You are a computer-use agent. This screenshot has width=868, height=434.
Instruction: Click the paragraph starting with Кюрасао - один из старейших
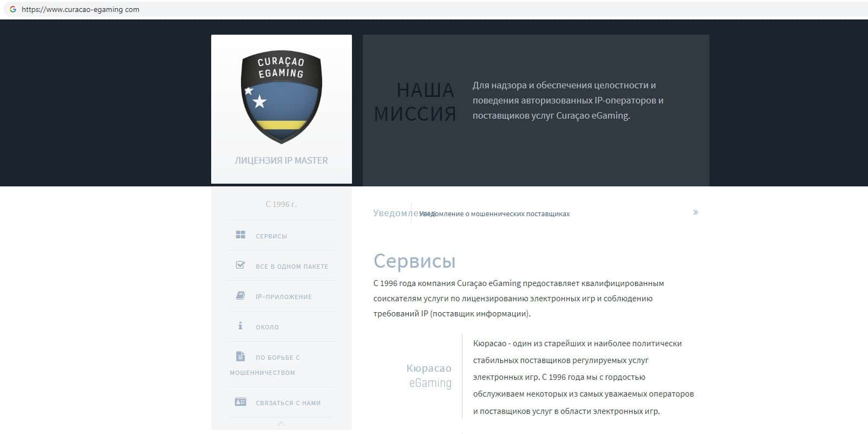584,377
